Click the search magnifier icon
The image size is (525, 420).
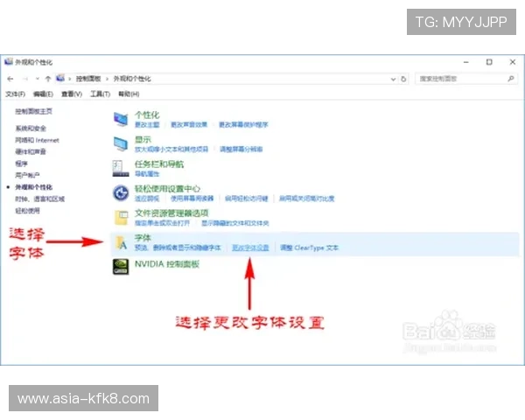[511, 79]
